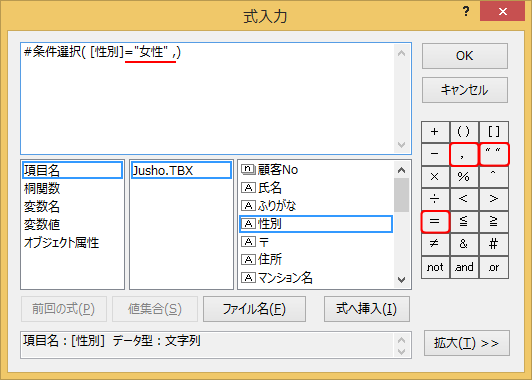Insert the division operator
532x380 pixels.
pos(435,200)
